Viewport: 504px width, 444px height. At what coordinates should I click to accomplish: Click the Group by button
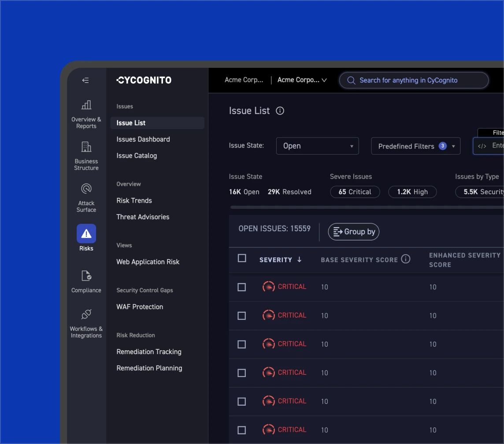353,232
